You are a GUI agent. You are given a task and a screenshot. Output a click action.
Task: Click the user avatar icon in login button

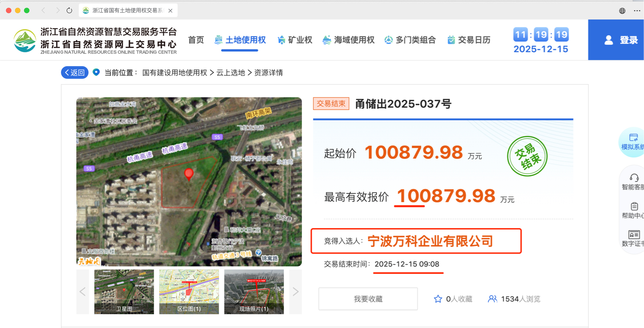pos(609,40)
